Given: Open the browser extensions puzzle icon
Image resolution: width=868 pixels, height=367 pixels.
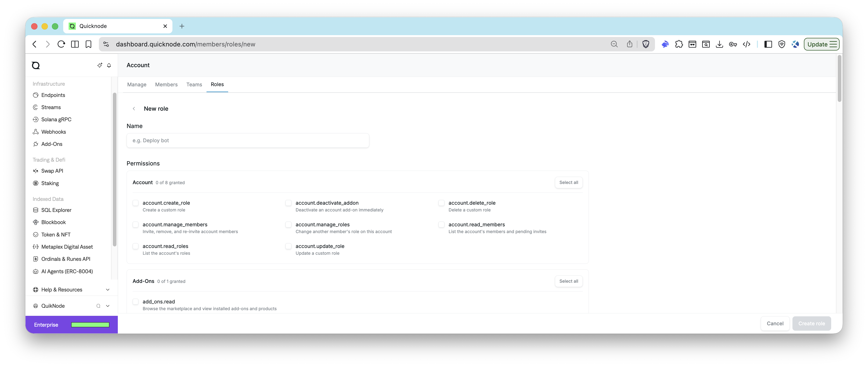Looking at the screenshot, I should (x=679, y=44).
